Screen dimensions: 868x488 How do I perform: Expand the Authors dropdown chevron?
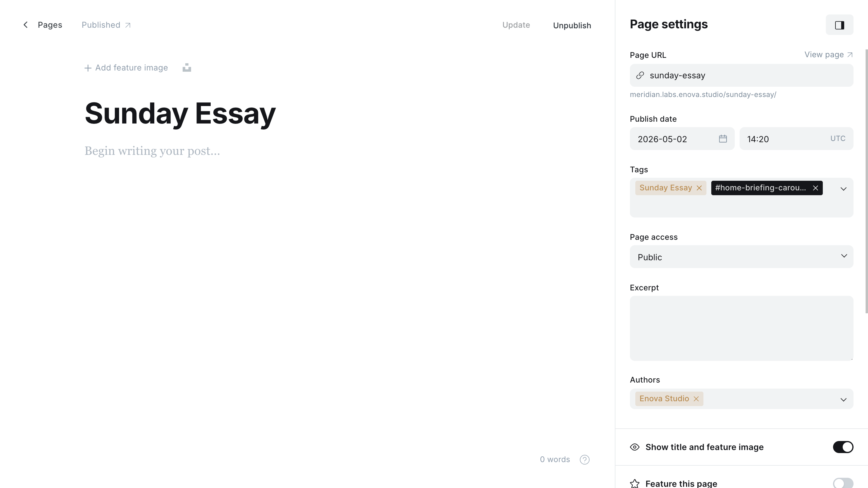(x=843, y=400)
